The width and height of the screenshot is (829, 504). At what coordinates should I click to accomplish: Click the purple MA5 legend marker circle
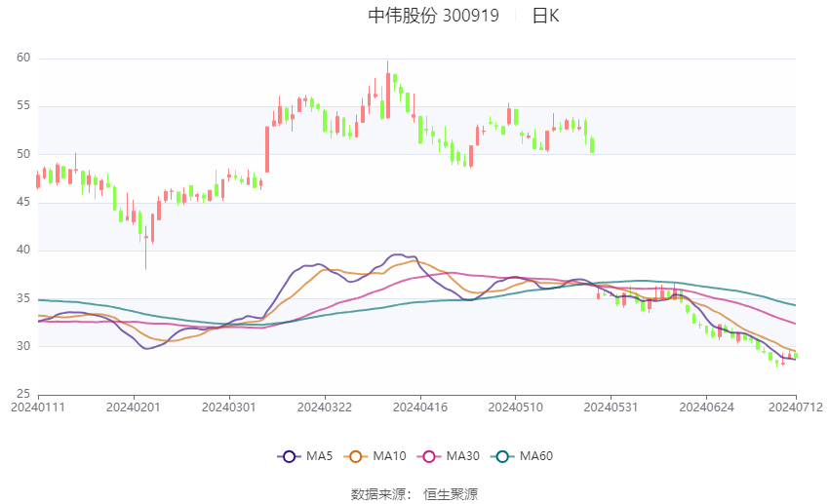click(x=289, y=457)
